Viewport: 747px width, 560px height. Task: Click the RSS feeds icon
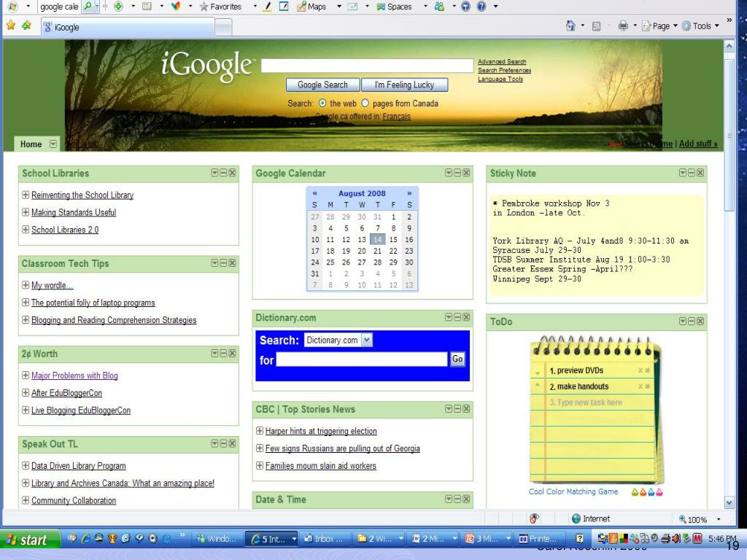pos(596,26)
